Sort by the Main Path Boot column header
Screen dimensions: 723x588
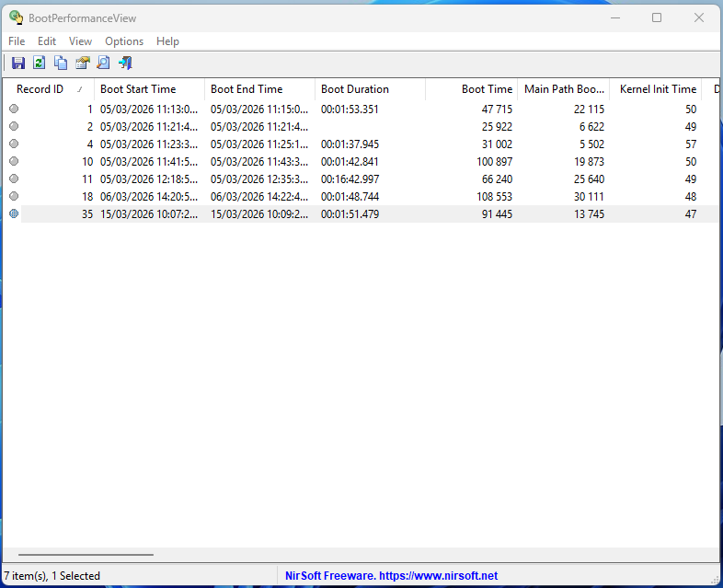[x=564, y=89]
